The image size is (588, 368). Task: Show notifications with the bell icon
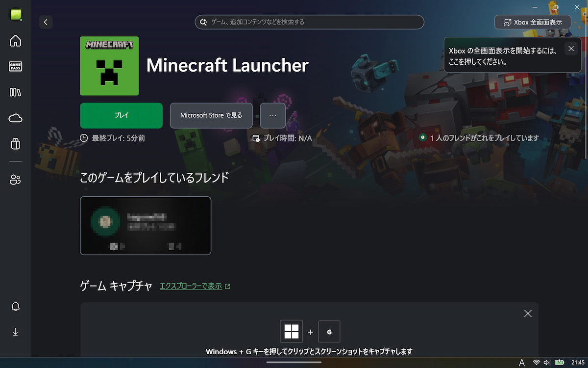(16, 307)
